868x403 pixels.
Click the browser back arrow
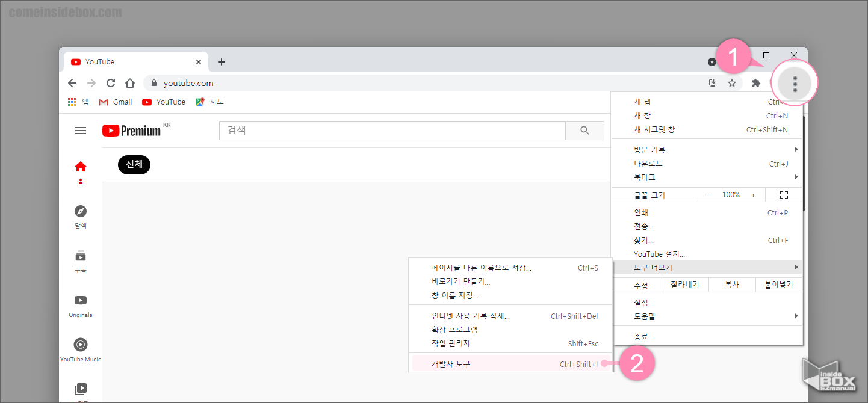[72, 83]
